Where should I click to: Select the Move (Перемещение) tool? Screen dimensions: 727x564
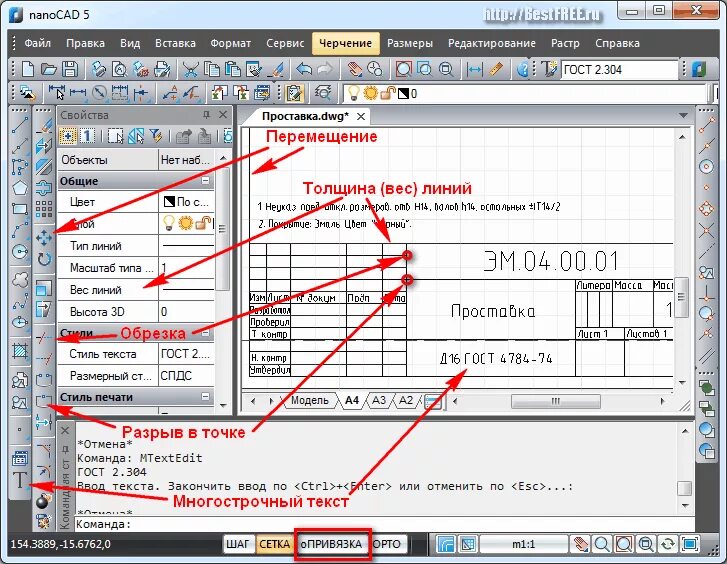[x=44, y=238]
